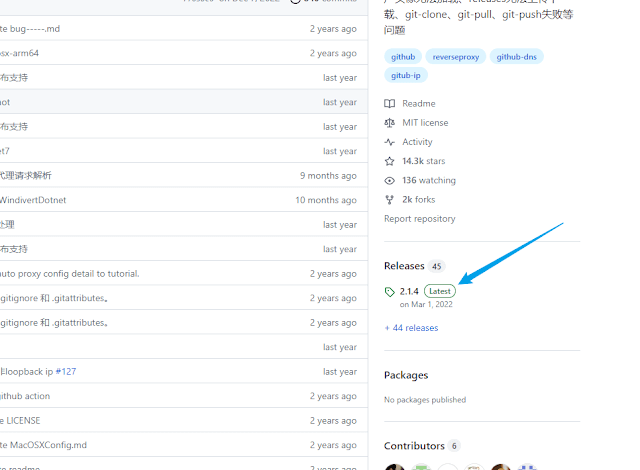Click the 10 months ago timestamp
The width and height of the screenshot is (640, 470).
[326, 200]
